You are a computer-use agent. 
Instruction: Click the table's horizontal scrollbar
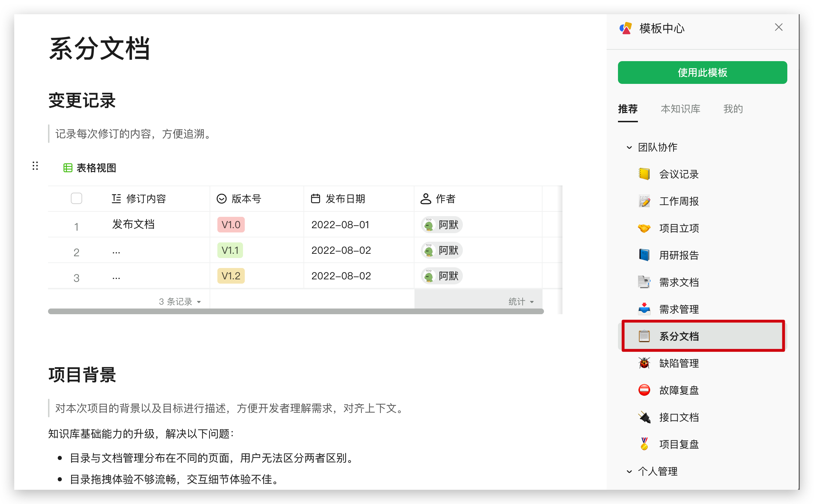[x=295, y=311]
